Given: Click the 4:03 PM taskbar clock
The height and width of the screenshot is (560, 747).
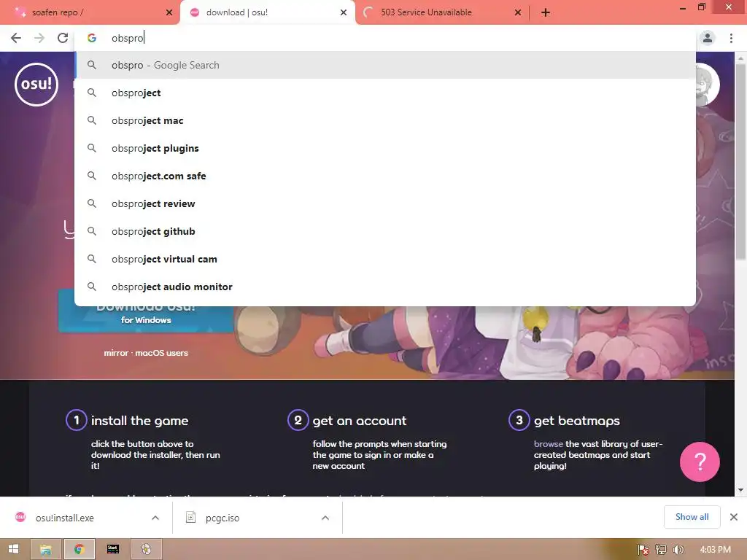Looking at the screenshot, I should 715,550.
